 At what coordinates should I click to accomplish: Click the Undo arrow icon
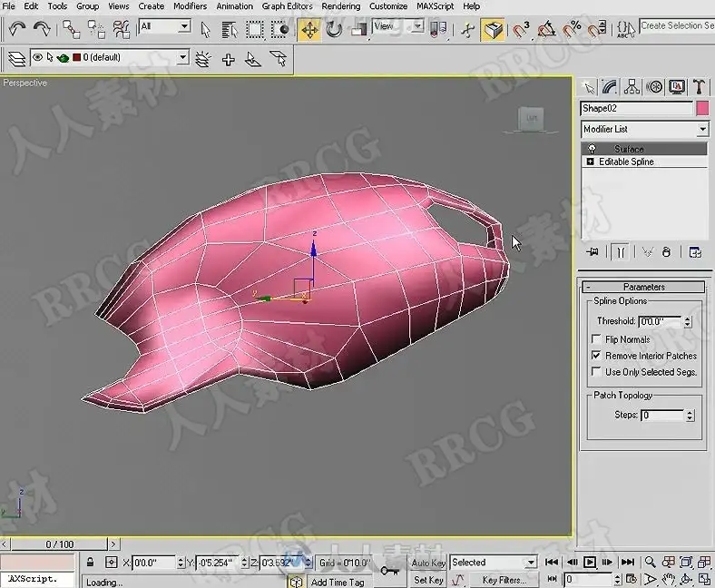[17, 30]
